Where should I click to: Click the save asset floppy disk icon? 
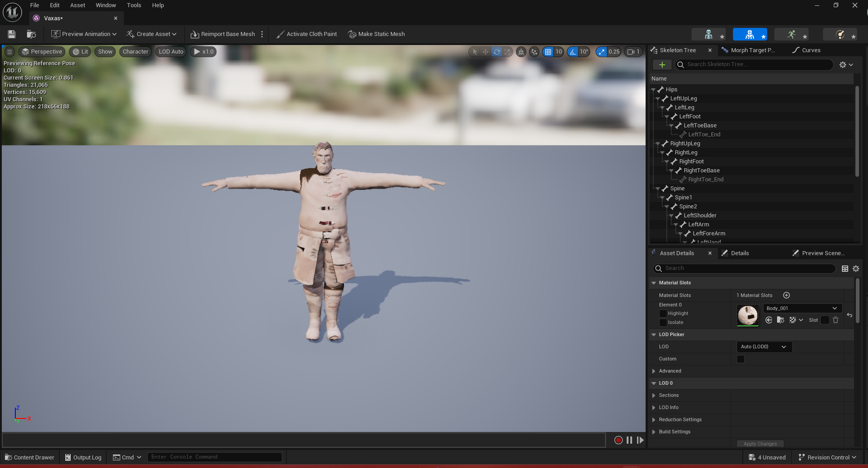(12, 34)
